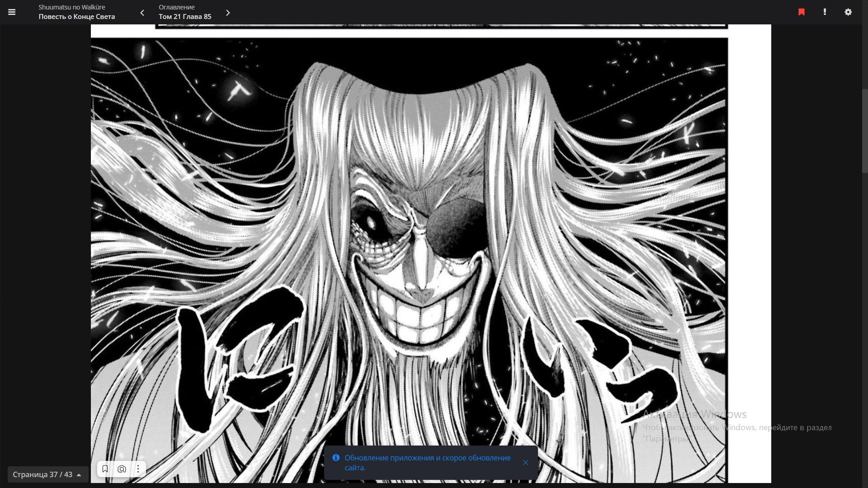This screenshot has width=868, height=488.
Task: Click the vertical scrollbar thumb
Action: (864, 131)
